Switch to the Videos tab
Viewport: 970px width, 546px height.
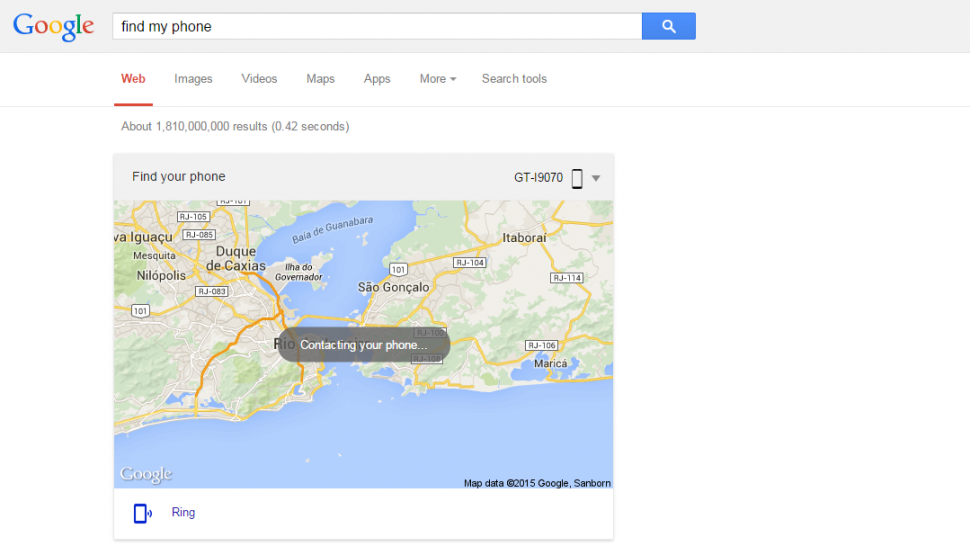click(x=259, y=79)
